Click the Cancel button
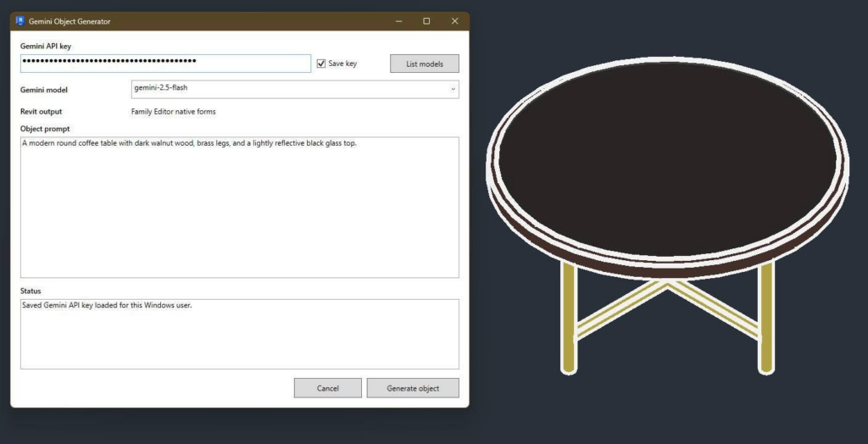 click(328, 388)
